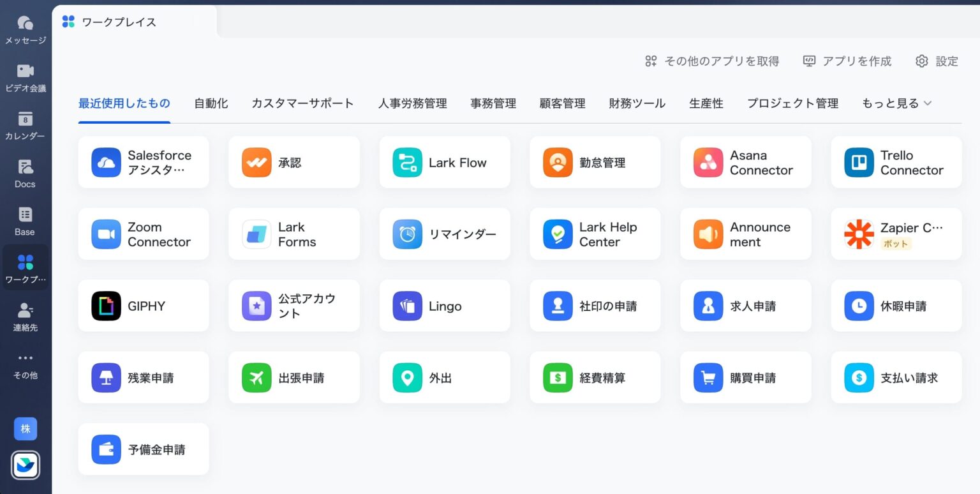Switch to the 人事労務管理 tab
980x494 pixels.
(412, 103)
